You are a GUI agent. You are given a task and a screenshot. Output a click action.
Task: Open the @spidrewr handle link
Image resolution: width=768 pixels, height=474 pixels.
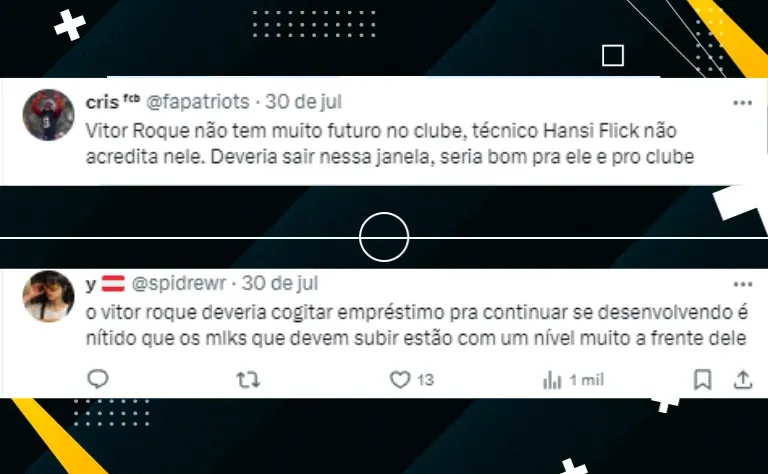click(179, 284)
